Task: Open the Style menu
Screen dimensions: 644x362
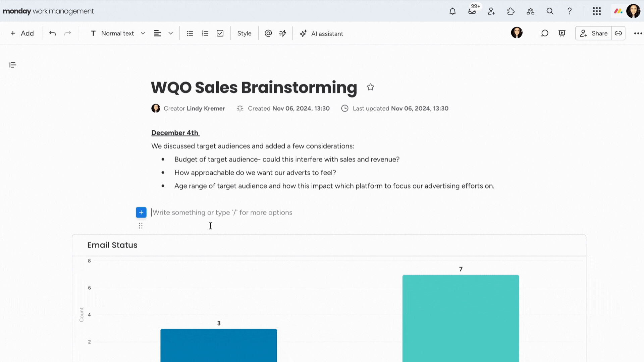Action: pos(244,33)
